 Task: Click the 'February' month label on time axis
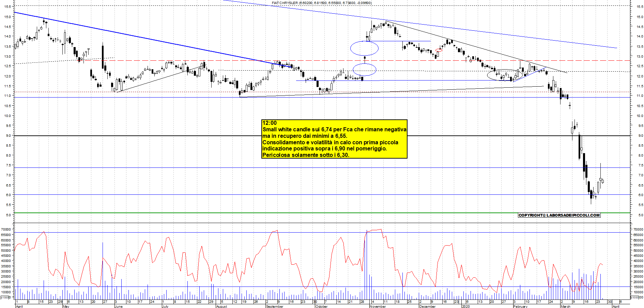(521, 306)
